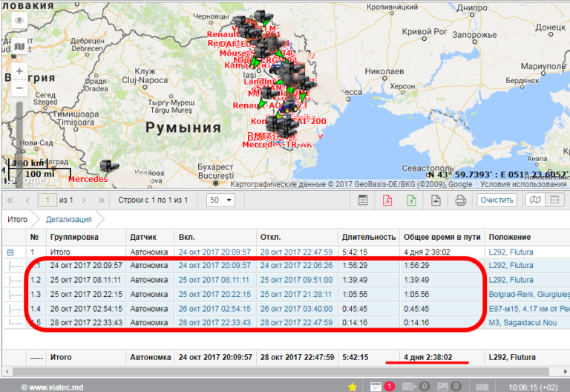Click the page number input field
This screenshot has width=570, height=392.
click(x=47, y=200)
